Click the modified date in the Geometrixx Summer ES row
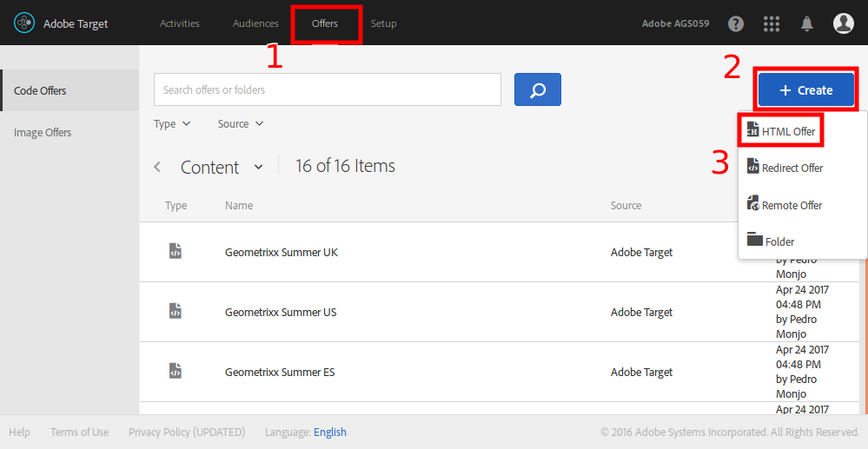 point(802,372)
